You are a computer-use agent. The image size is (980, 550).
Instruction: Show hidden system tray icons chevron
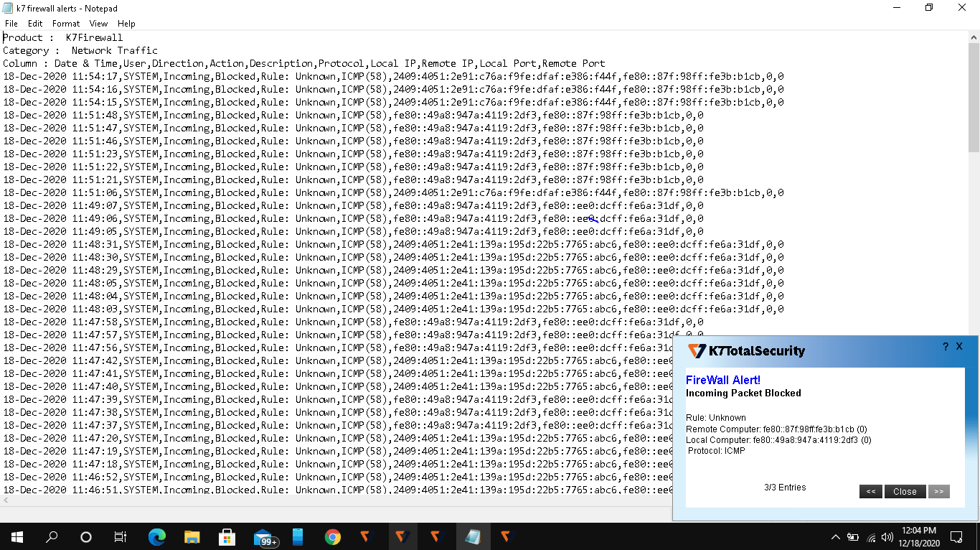[835, 536]
